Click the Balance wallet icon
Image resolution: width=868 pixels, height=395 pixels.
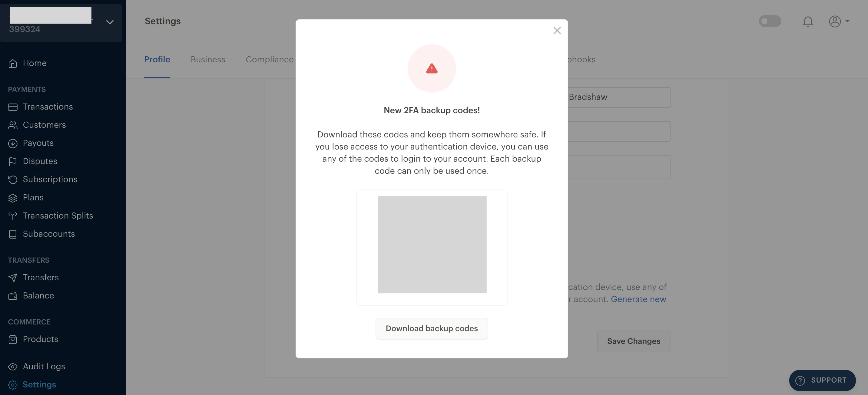pyautogui.click(x=12, y=296)
